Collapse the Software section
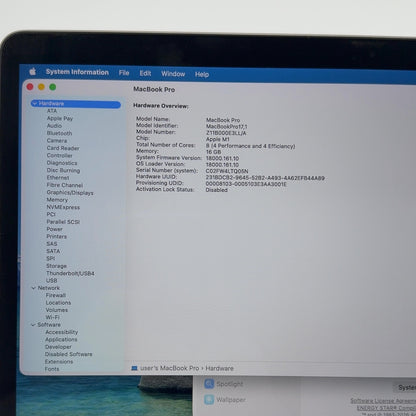416x416 pixels. (x=33, y=325)
